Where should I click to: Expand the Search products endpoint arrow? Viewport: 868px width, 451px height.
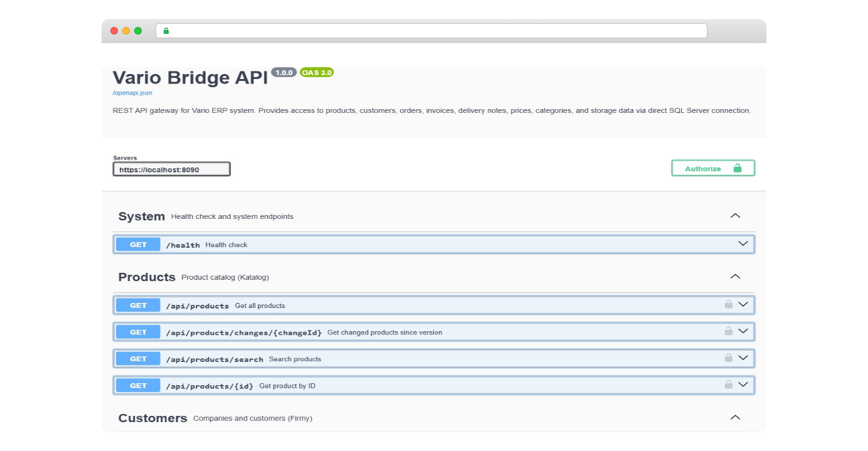click(x=743, y=358)
